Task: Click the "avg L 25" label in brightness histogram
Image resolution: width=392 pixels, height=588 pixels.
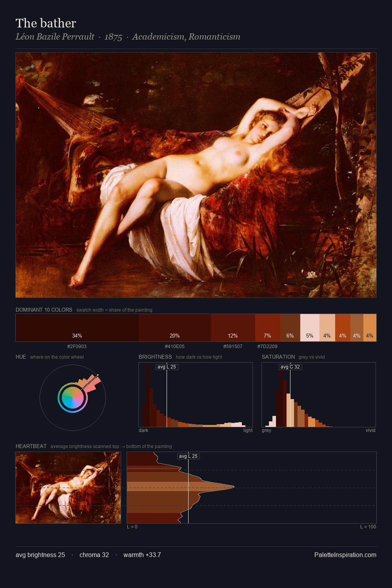Action: pos(167,367)
